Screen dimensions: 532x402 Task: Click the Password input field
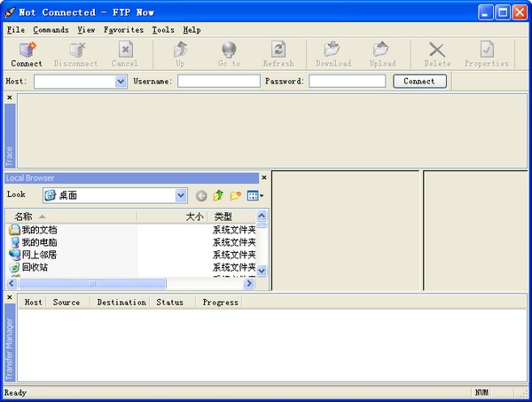point(347,82)
